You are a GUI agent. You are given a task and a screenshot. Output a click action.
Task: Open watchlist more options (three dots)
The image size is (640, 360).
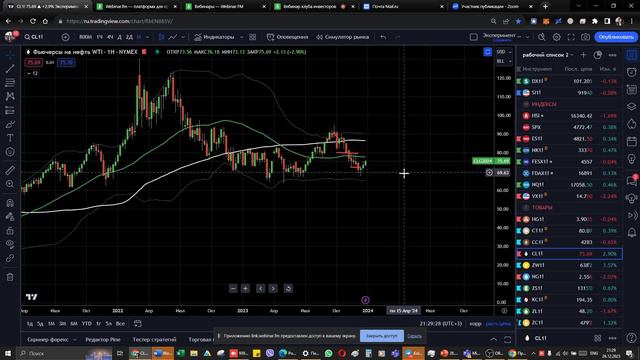pos(612,55)
